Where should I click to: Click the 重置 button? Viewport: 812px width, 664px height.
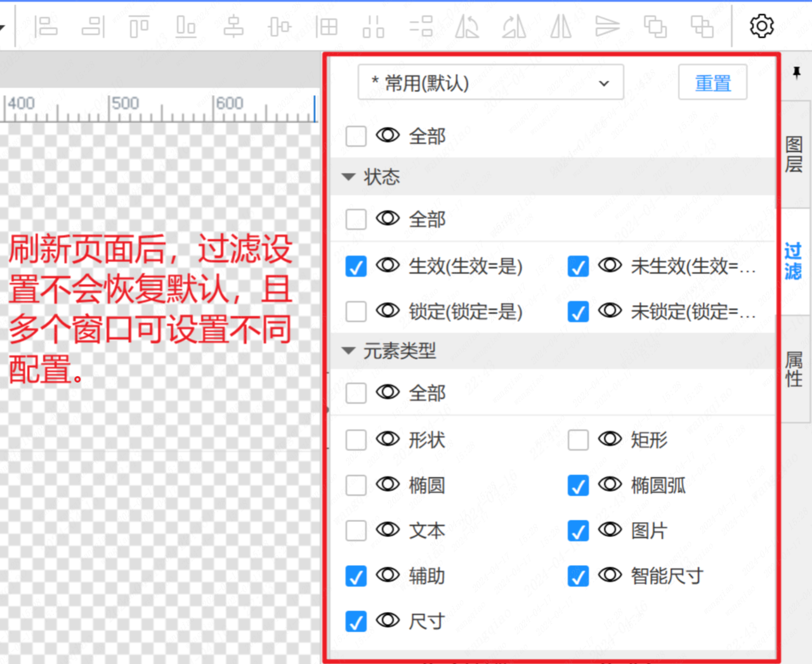click(712, 82)
